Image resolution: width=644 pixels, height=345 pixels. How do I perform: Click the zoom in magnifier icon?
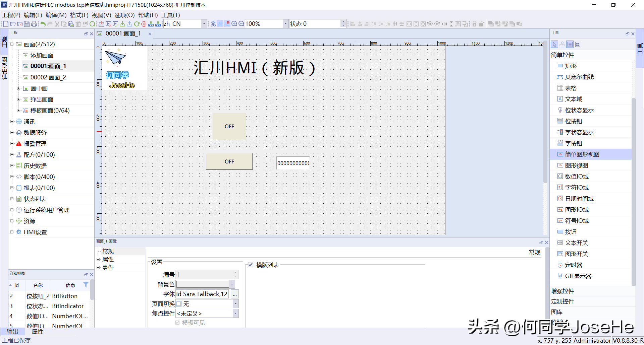(x=234, y=24)
